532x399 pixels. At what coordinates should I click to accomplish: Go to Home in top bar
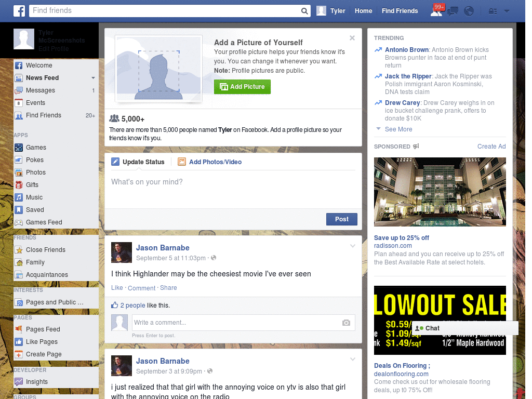(x=363, y=11)
